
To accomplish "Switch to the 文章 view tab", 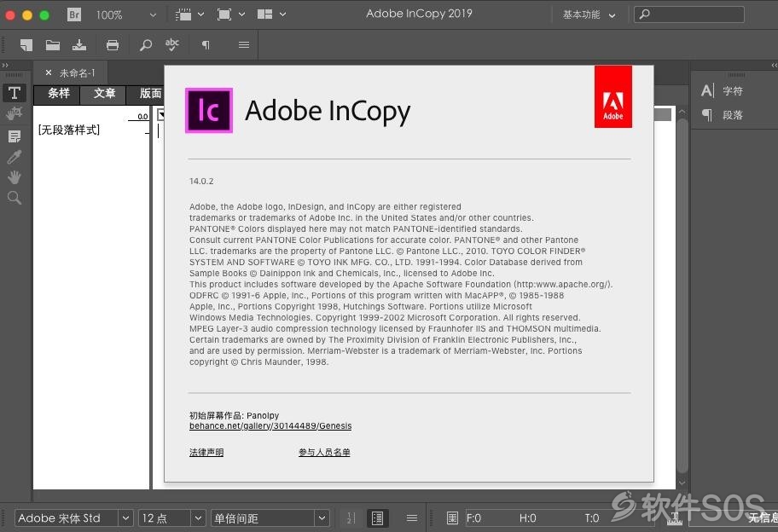I will tap(104, 94).
